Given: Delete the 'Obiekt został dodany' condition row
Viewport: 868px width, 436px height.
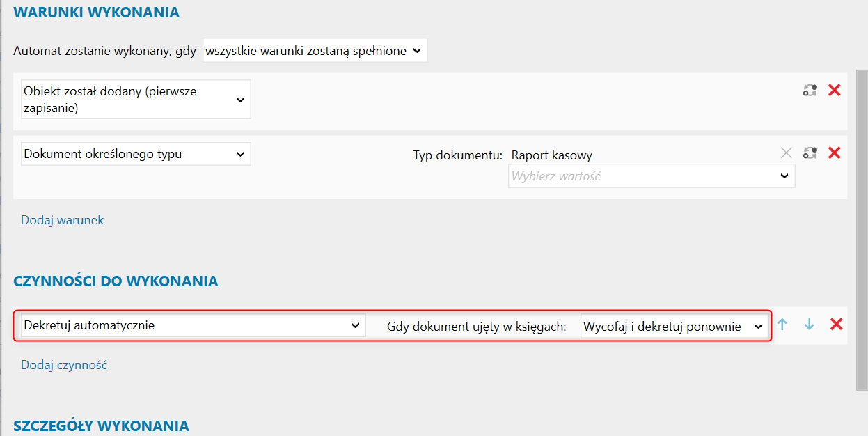Looking at the screenshot, I should click(835, 90).
